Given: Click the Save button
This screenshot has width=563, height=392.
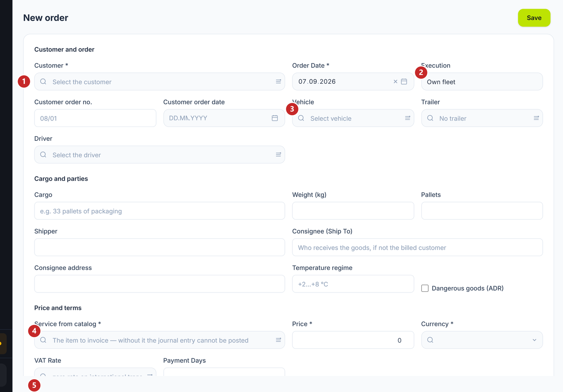Looking at the screenshot, I should click(x=534, y=18).
